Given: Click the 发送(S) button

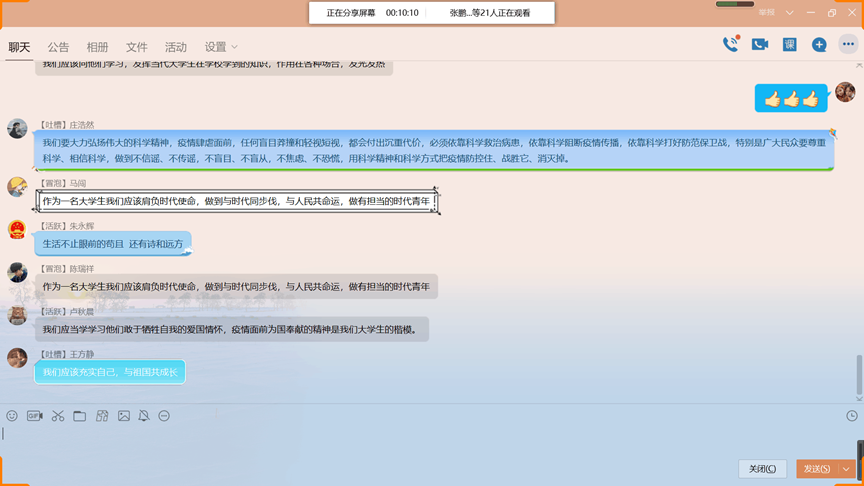Looking at the screenshot, I should click(x=817, y=469).
